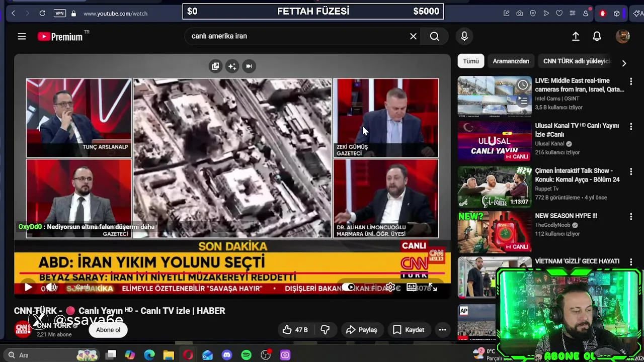Open options for Ulusal Kanal TV video

click(631, 126)
